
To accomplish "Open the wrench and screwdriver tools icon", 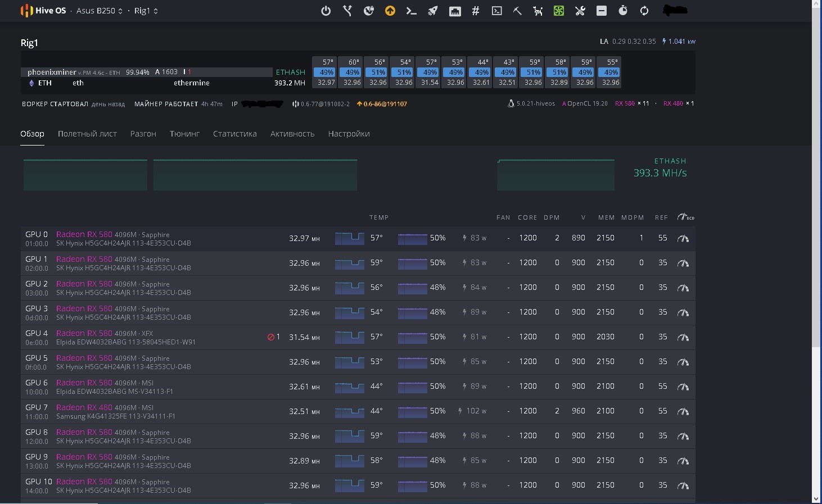I will (x=580, y=11).
